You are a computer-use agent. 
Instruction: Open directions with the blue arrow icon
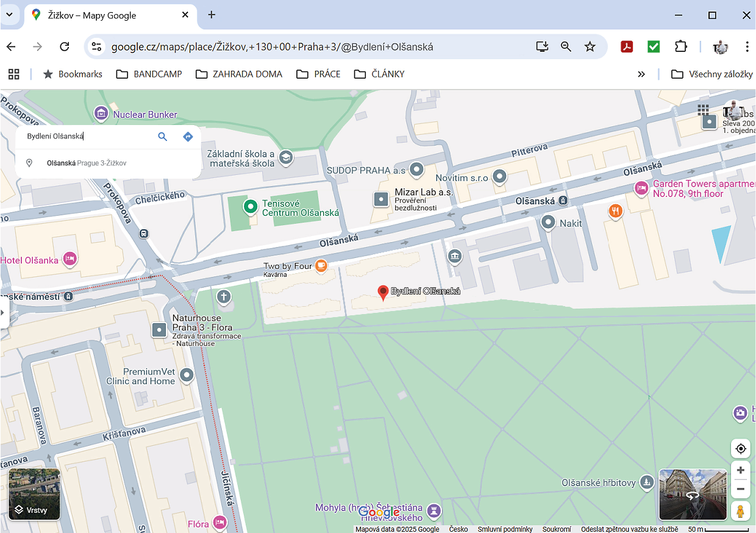[188, 137]
